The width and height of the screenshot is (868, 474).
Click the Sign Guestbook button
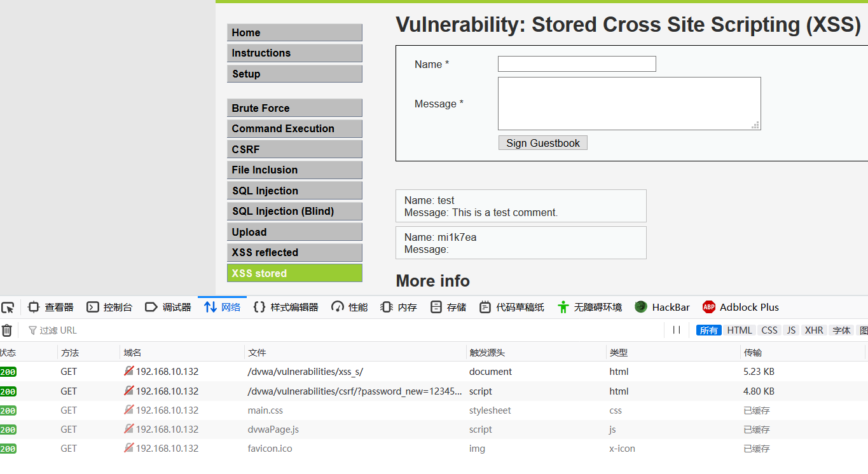tap(542, 143)
